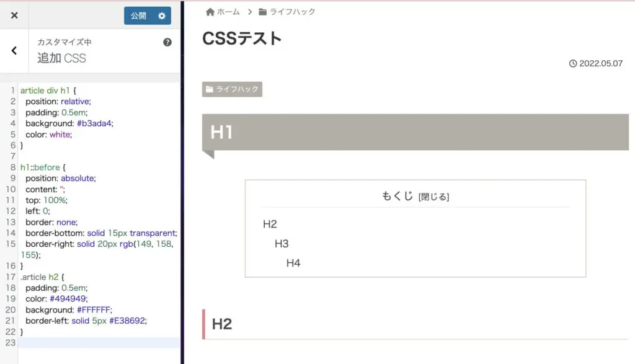The image size is (635, 364).
Task: Place cursor on empty line 23 in editor
Action: [x=99, y=342]
